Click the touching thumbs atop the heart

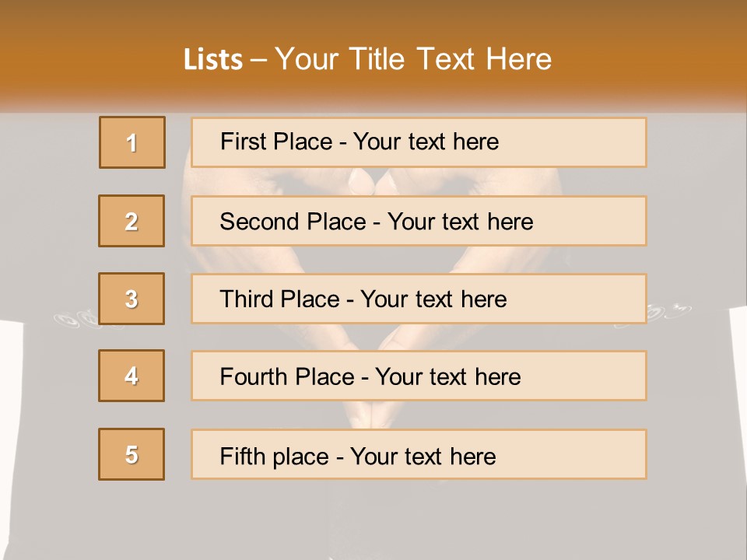click(373, 182)
